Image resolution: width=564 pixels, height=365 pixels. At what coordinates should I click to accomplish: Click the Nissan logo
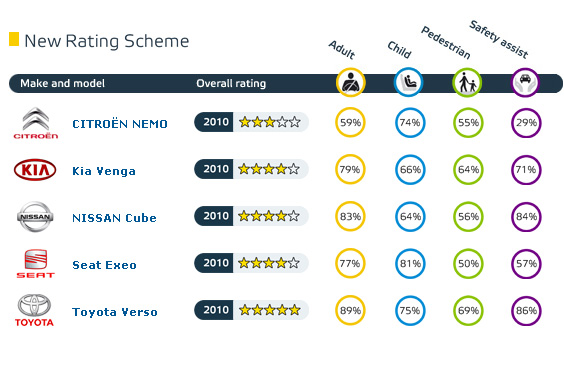pyautogui.click(x=35, y=216)
